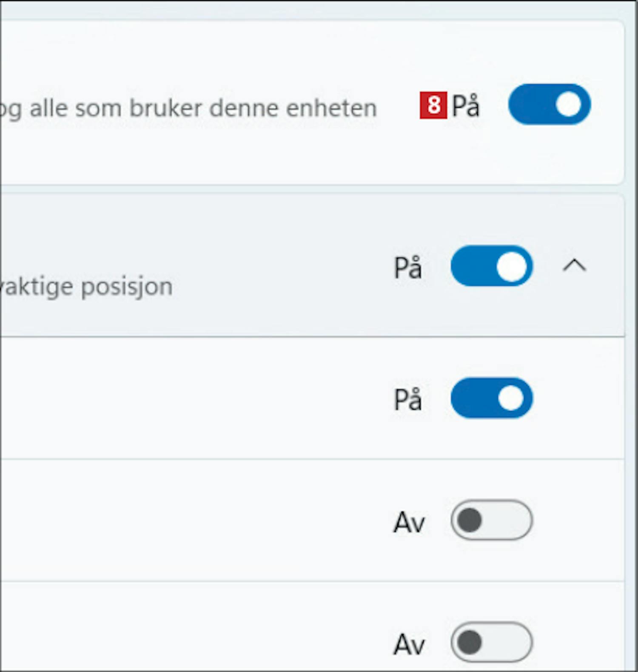Click the På label in the posisjon row

coord(408,268)
